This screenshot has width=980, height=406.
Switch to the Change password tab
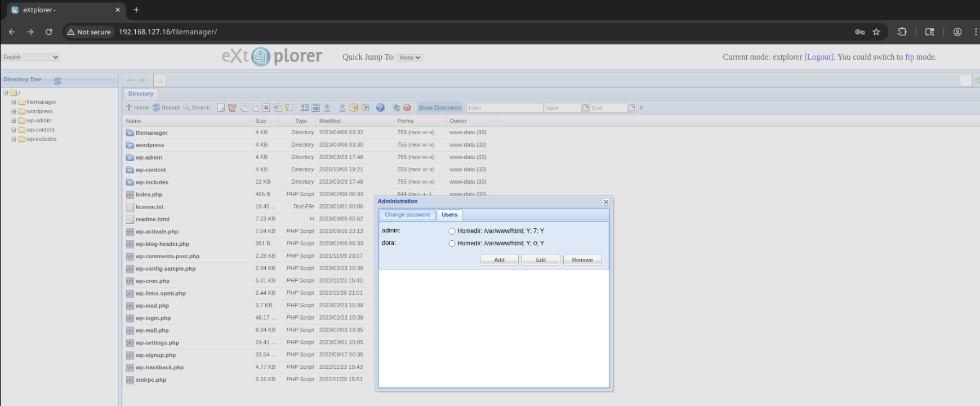[x=407, y=215]
